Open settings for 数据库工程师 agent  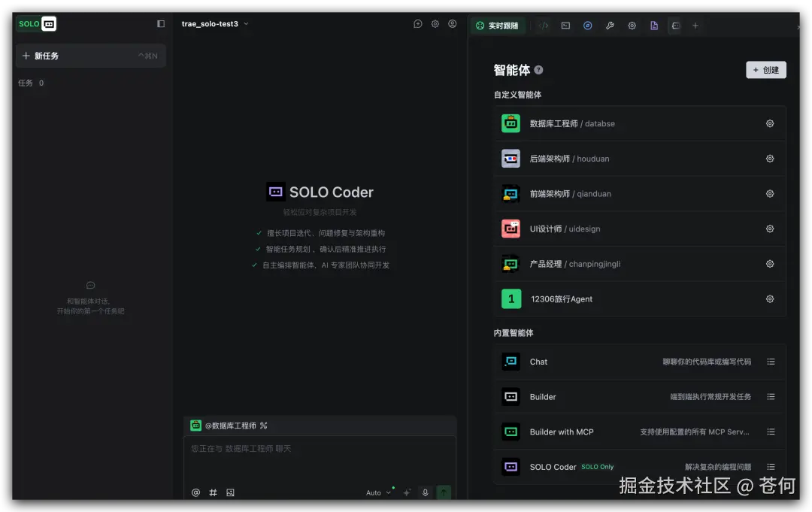770,123
